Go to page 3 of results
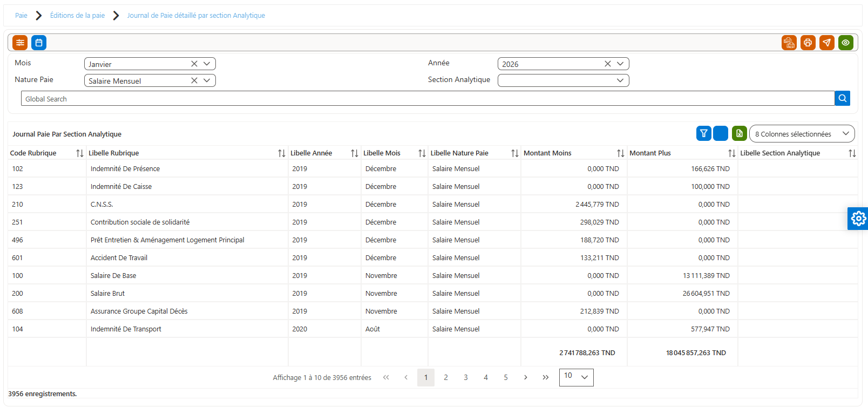 point(466,377)
